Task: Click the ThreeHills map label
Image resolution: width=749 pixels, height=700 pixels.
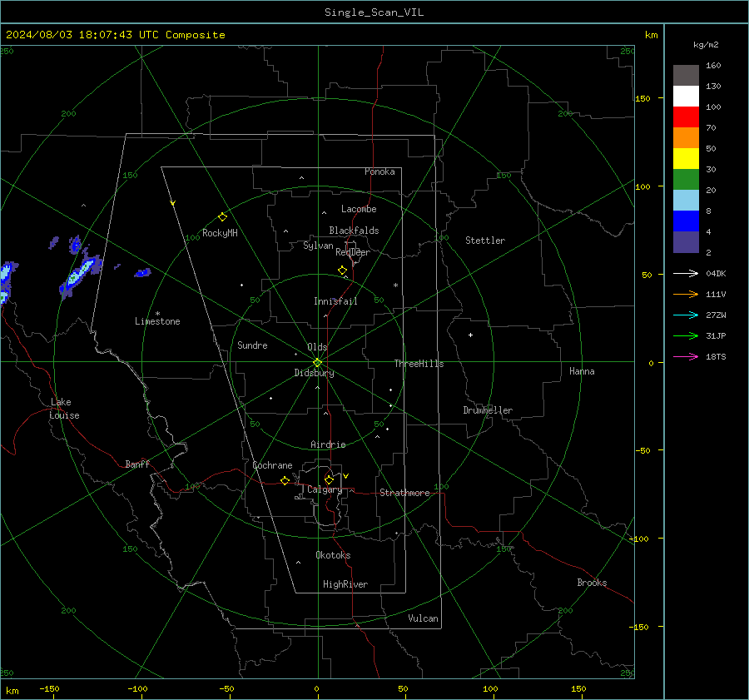Action: click(419, 364)
